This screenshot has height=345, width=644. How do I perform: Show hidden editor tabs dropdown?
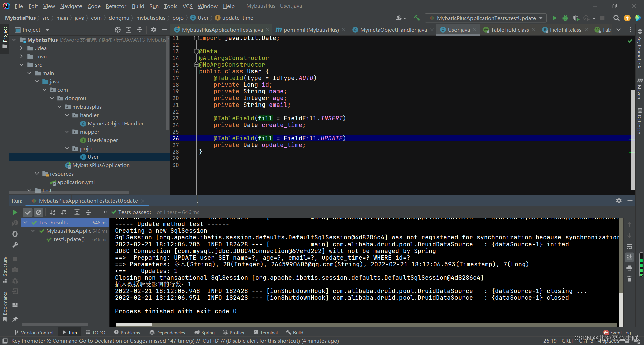(x=619, y=30)
